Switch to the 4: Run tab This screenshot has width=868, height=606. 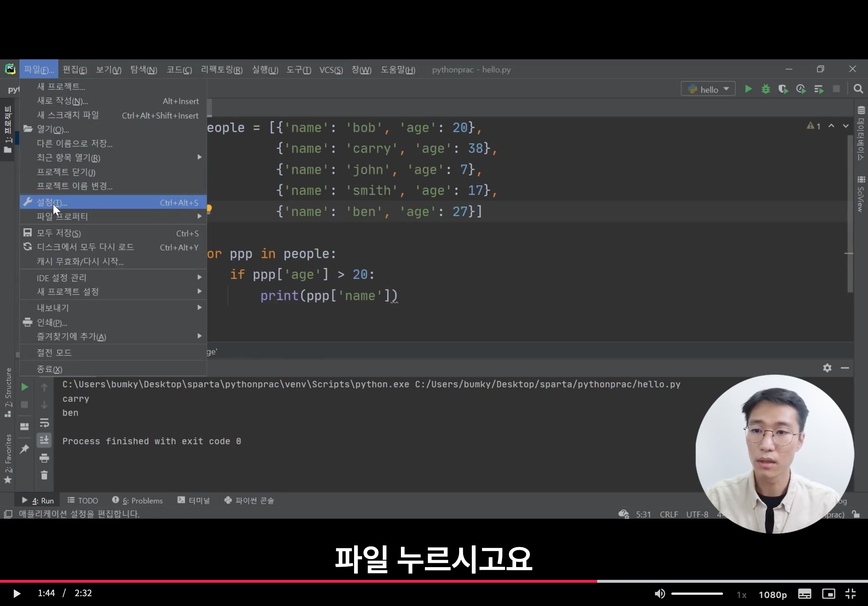[37, 501]
